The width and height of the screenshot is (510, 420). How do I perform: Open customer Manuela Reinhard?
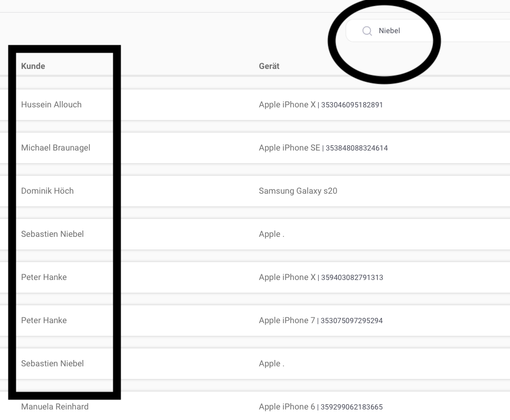55,407
